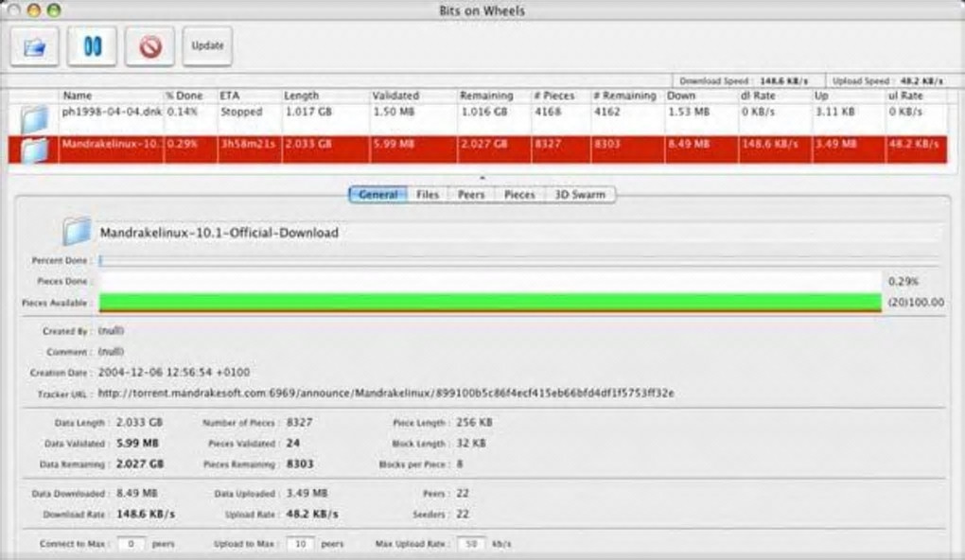Show the 3D Swarm tab
Image resolution: width=965 pixels, height=560 pixels.
(x=580, y=195)
